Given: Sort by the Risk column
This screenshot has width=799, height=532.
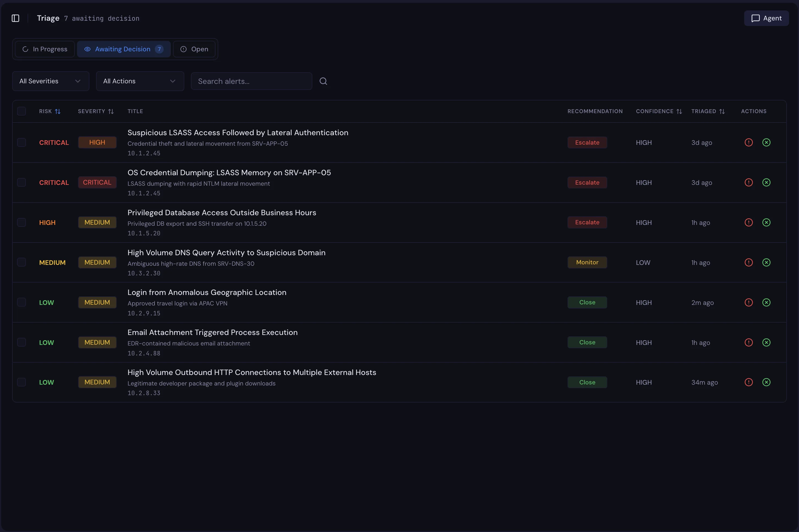Looking at the screenshot, I should click(49, 111).
